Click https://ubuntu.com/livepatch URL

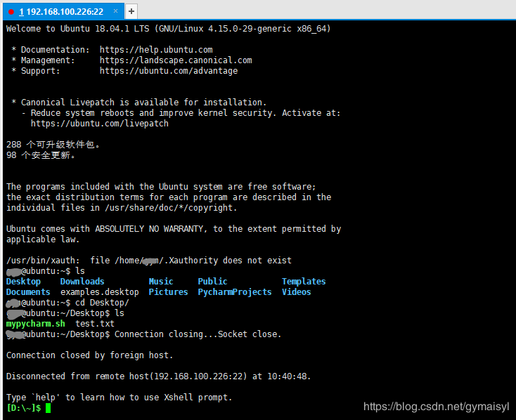click(x=99, y=124)
